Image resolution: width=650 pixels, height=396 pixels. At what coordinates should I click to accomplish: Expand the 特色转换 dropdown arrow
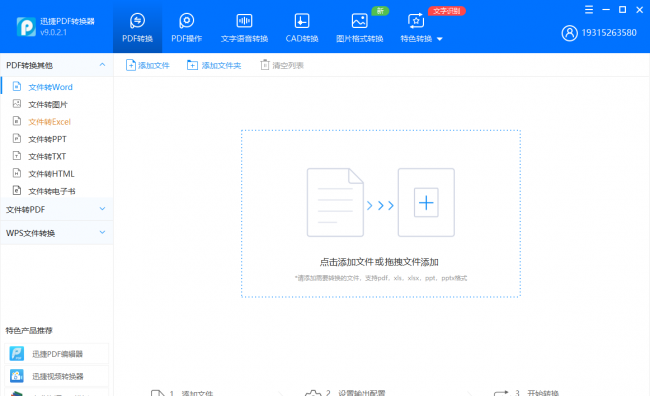pyautogui.click(x=440, y=39)
